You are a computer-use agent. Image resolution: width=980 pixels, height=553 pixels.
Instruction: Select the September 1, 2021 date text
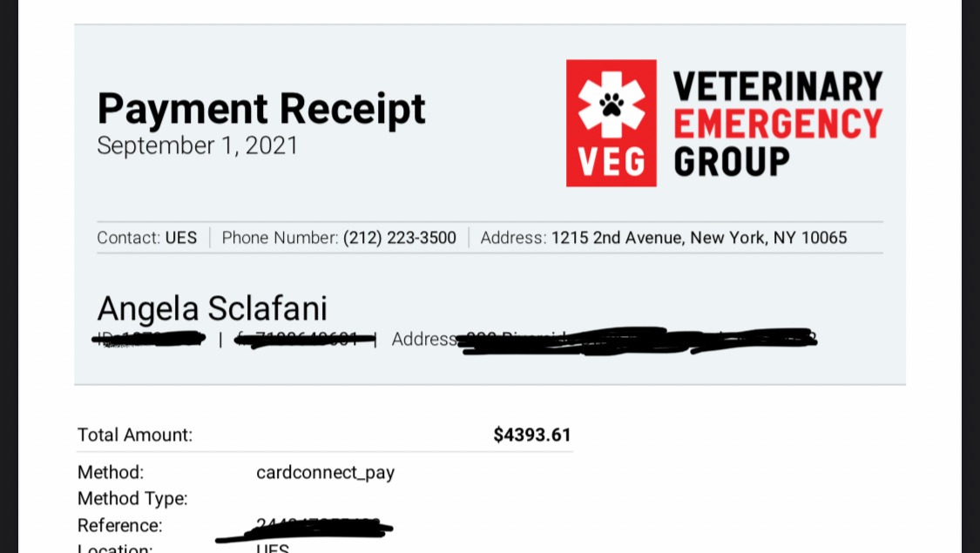coord(198,145)
